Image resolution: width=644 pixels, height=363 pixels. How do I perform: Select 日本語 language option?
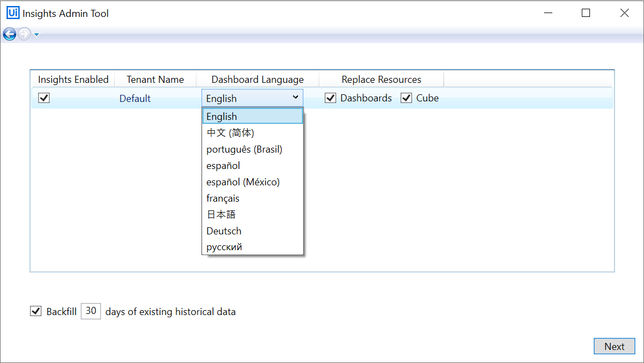[253, 215]
